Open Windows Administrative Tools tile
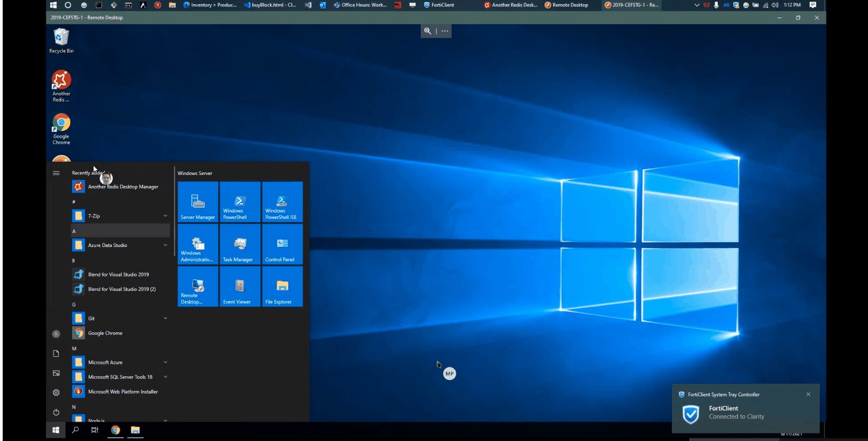This screenshot has width=868, height=441. 198,244
